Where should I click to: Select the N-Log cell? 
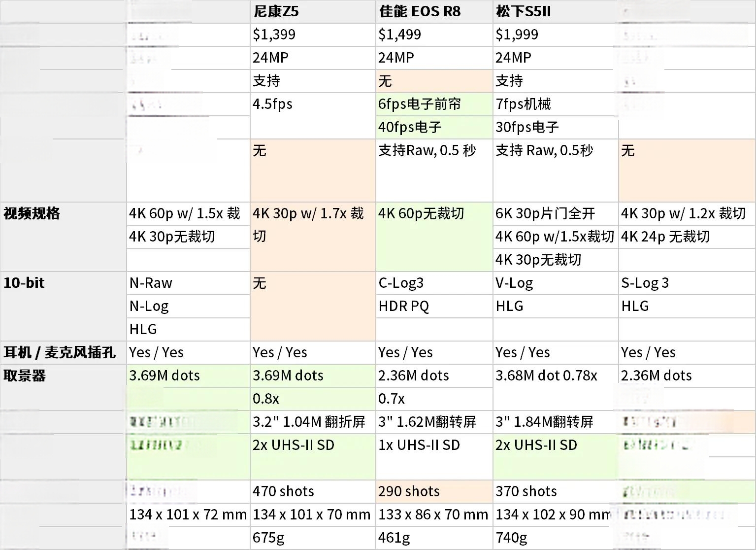tap(188, 306)
